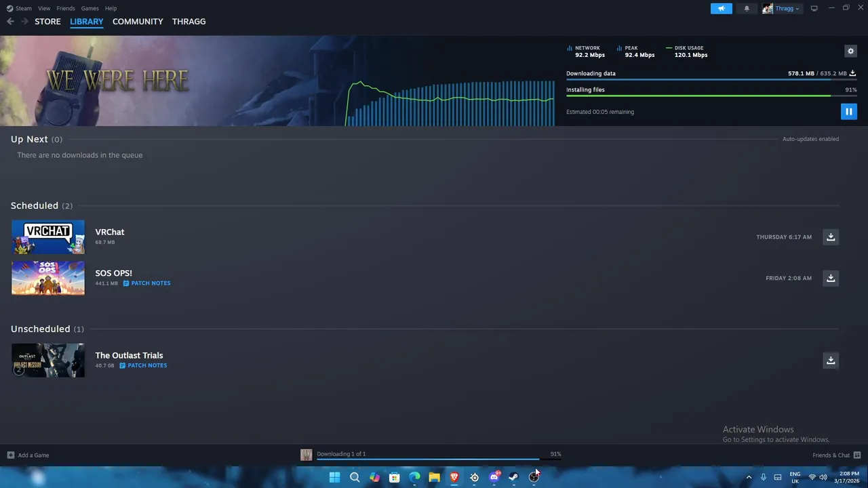Click SOS OPS! game thumbnail
The width and height of the screenshot is (868, 488).
click(48, 278)
